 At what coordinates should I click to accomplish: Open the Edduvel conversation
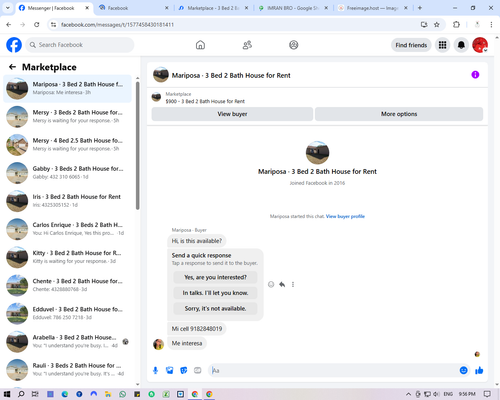tap(67, 313)
